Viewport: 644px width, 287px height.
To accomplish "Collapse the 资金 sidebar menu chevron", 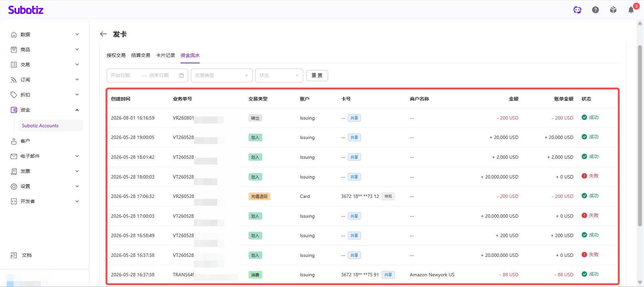I will [77, 110].
